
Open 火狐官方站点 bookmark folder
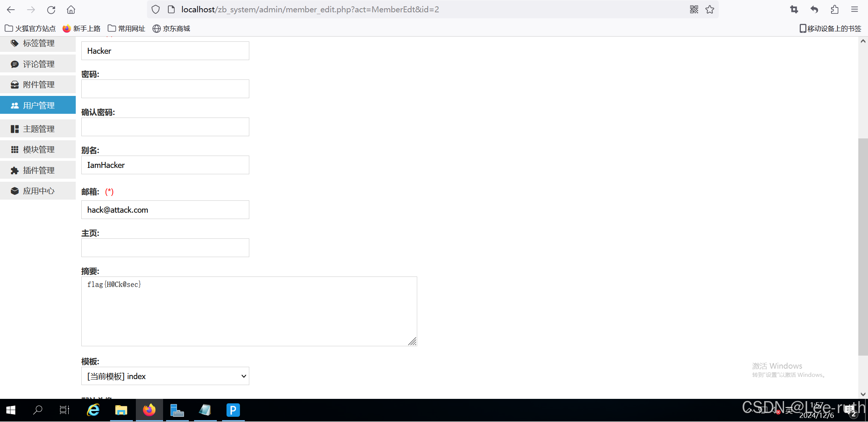pos(30,28)
